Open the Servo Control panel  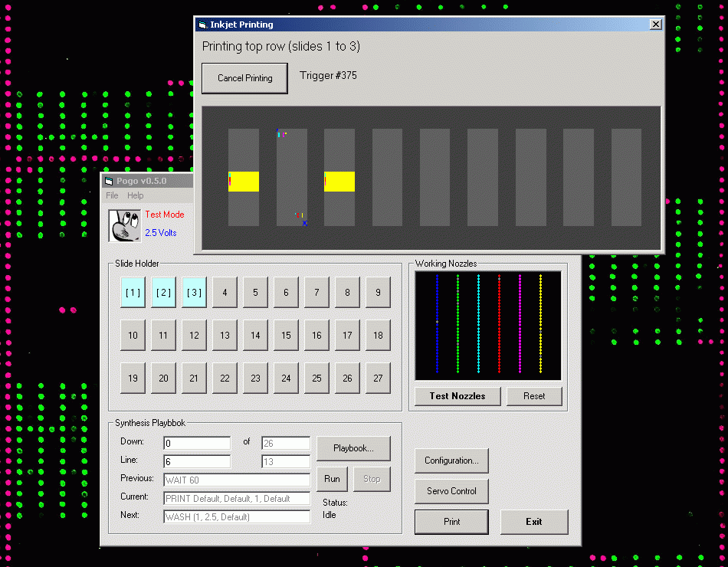[451, 491]
